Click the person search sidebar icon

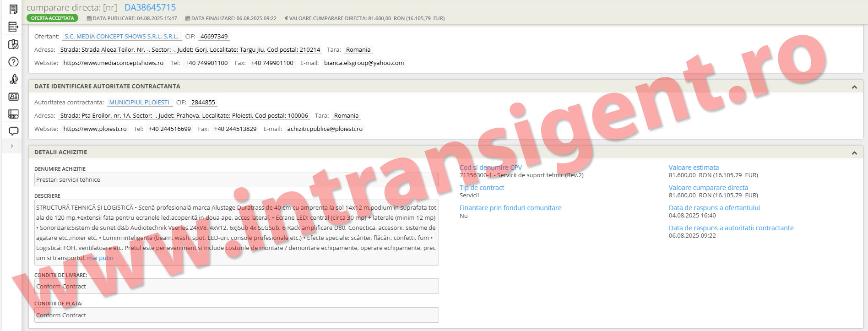click(x=13, y=79)
